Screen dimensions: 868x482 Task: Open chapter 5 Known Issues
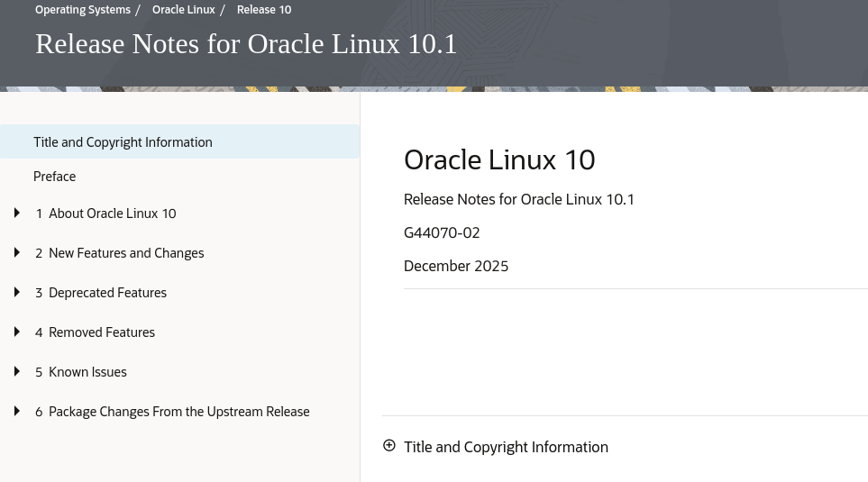coord(81,372)
